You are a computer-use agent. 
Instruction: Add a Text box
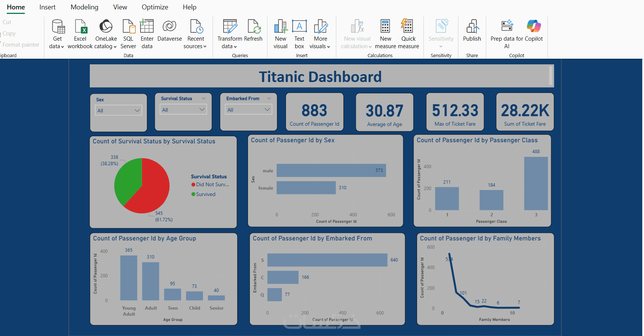pos(299,26)
